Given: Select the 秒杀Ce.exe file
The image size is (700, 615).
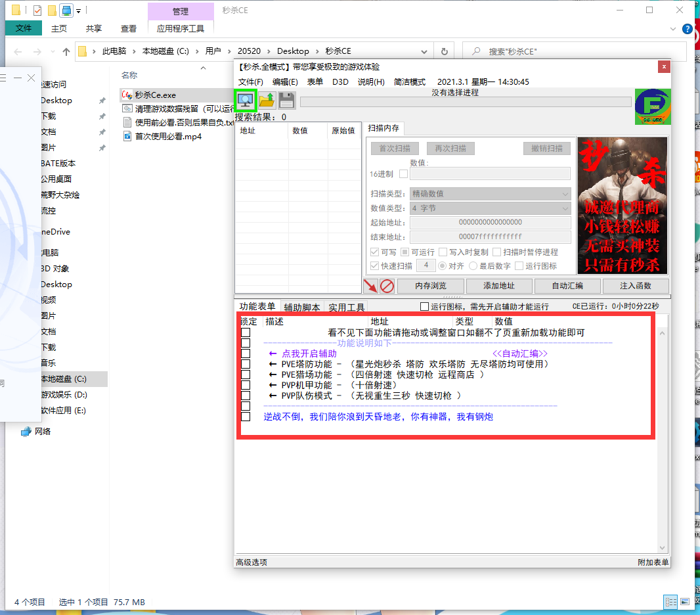Looking at the screenshot, I should point(155,95).
